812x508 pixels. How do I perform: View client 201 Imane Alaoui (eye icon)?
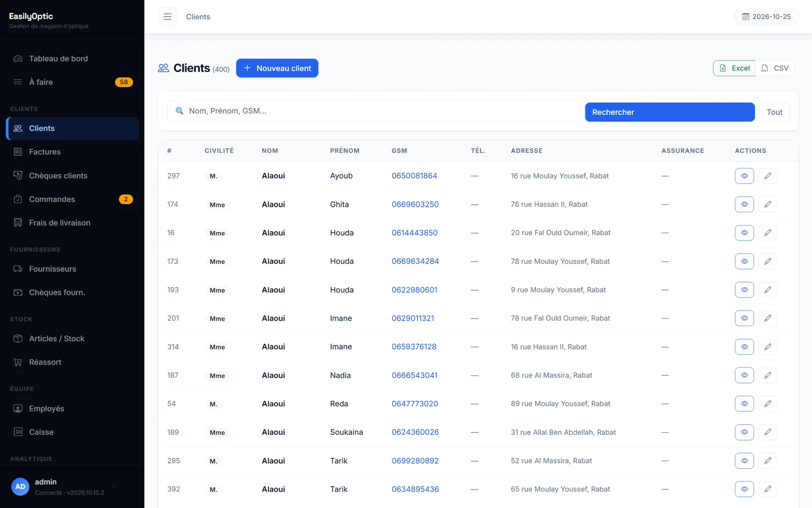click(x=745, y=318)
